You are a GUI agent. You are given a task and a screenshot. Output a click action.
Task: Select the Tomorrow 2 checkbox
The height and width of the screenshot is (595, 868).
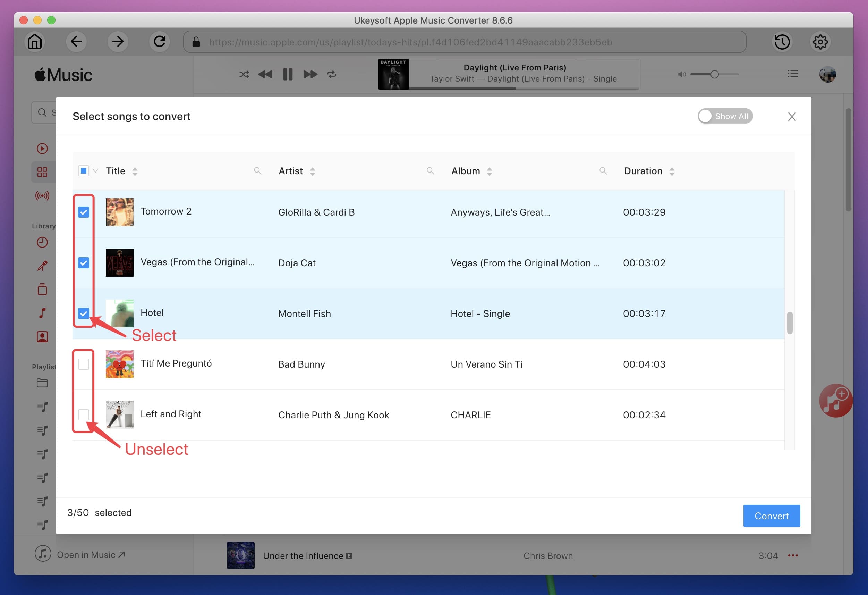[84, 211]
